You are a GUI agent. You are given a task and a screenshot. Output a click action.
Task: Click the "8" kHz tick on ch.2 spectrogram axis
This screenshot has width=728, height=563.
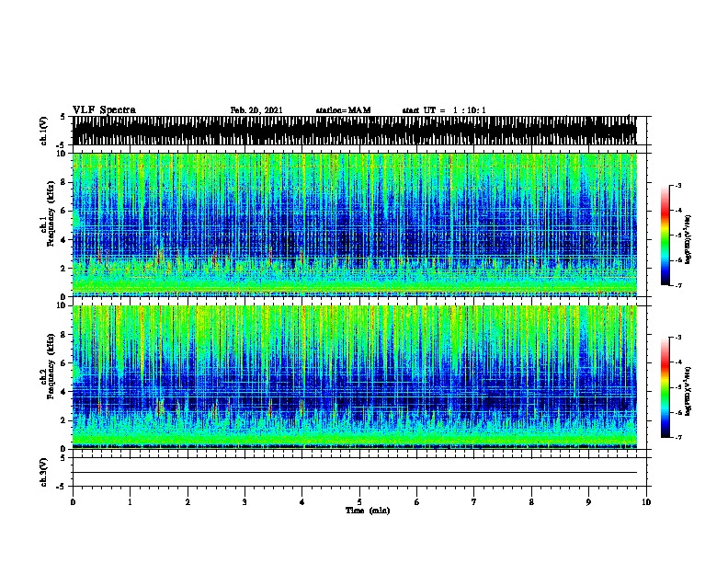coord(64,335)
